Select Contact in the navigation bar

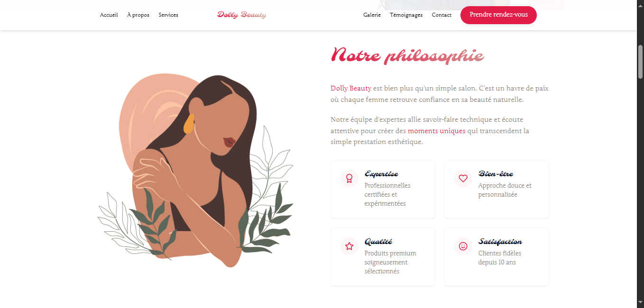click(x=442, y=15)
